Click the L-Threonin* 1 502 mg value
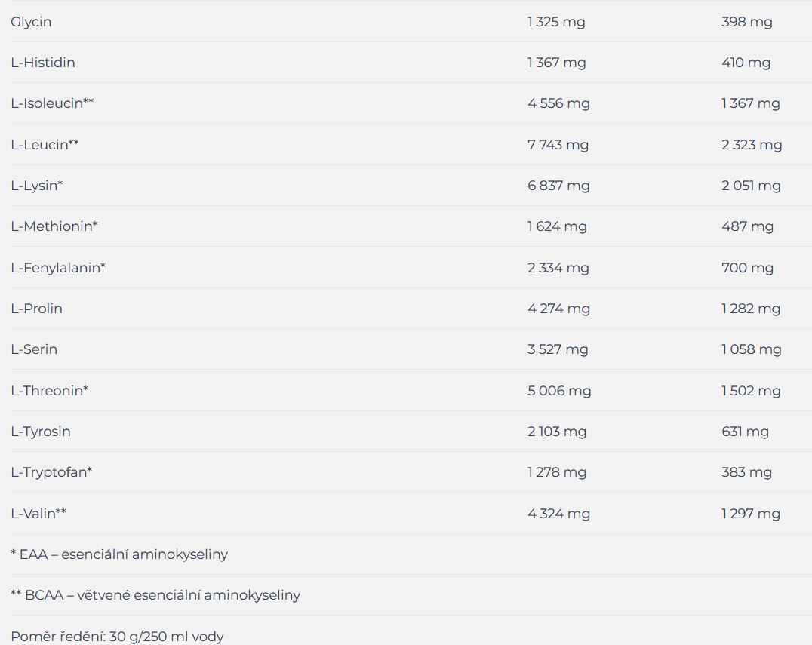This screenshot has height=645, width=812. (751, 391)
